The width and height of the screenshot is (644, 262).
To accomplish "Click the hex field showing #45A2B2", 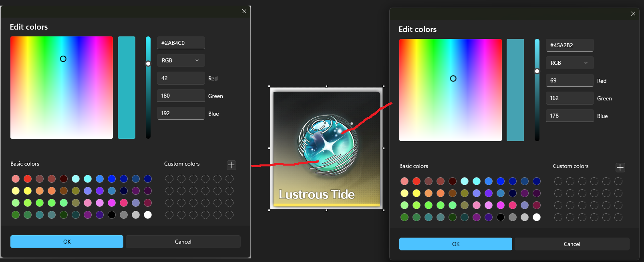I will (x=570, y=45).
